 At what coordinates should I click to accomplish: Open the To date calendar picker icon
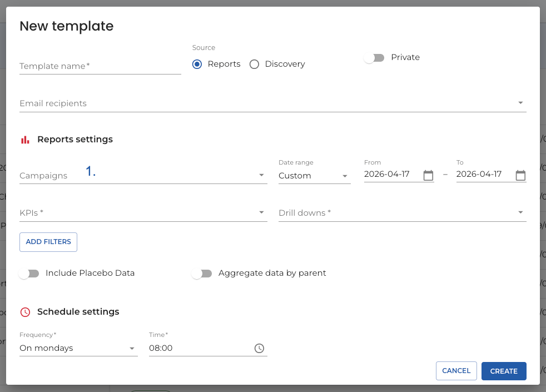(520, 175)
